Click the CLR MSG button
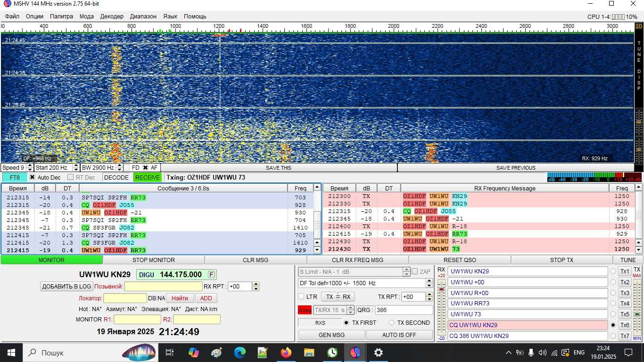This screenshot has height=362, width=644. tap(256, 260)
